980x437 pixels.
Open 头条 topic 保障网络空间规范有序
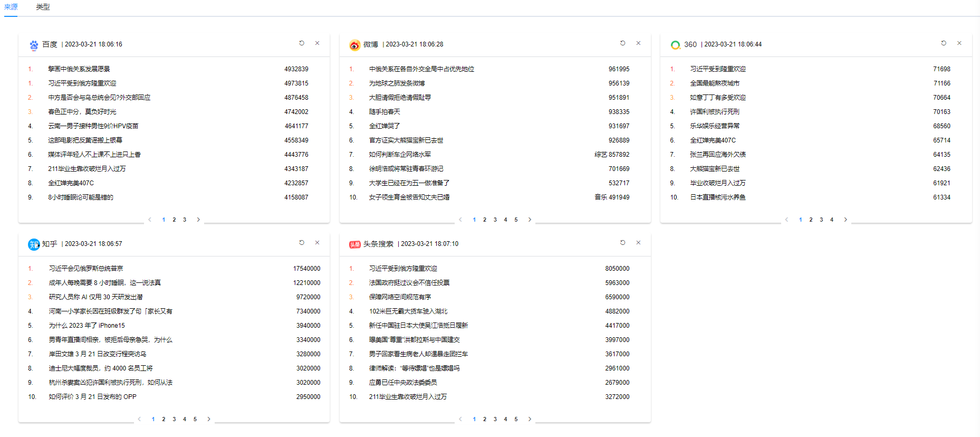coord(400,297)
